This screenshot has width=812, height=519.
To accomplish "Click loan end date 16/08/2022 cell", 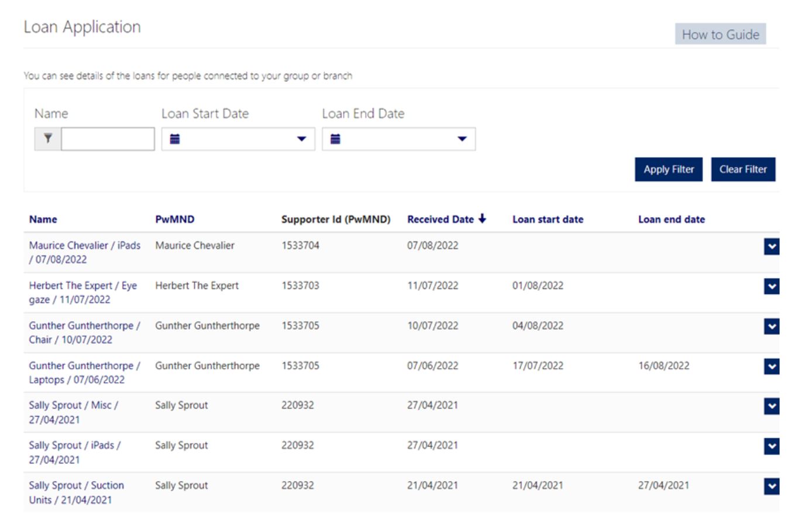I will pos(664,366).
